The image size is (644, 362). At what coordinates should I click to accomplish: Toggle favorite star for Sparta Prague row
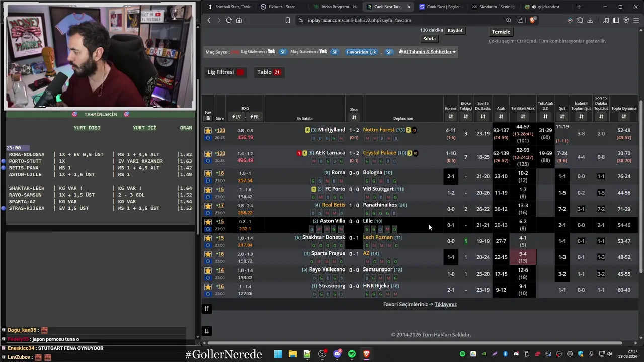(208, 254)
